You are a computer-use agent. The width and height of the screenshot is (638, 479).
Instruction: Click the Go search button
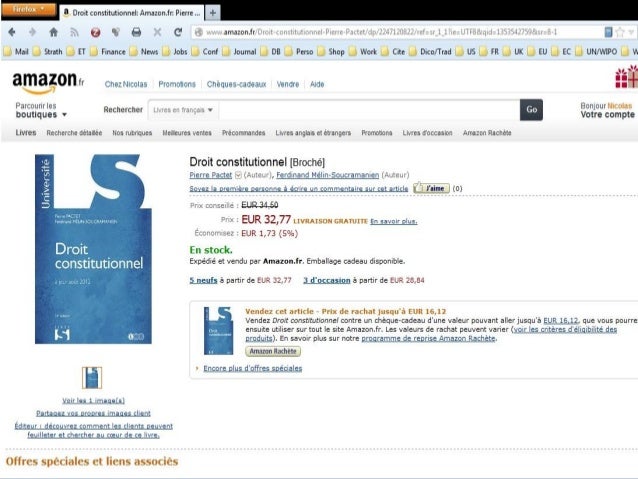point(531,110)
